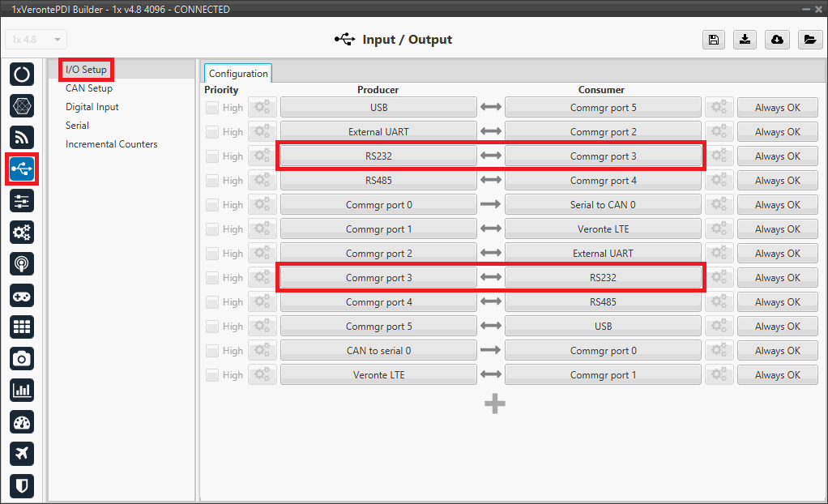Add a new I/O row with plus icon
Viewport: 828px width, 504px height.
tap(495, 404)
